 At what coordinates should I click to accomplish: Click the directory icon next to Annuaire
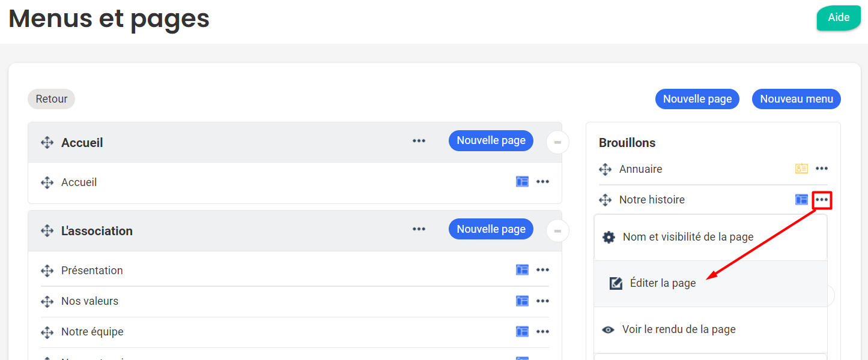(801, 169)
